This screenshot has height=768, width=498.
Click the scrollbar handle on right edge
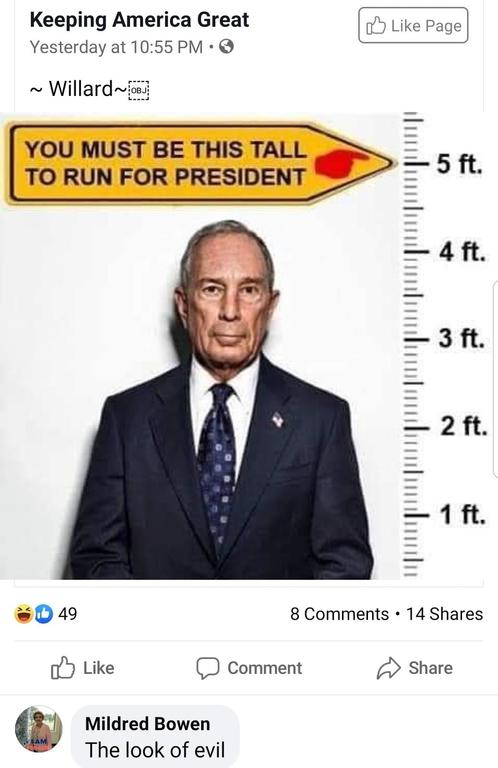495,380
